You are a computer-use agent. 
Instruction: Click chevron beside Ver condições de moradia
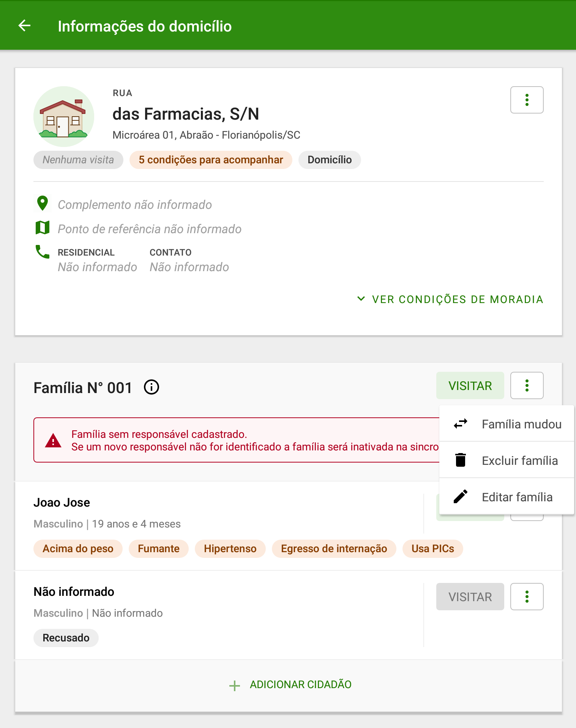361,299
